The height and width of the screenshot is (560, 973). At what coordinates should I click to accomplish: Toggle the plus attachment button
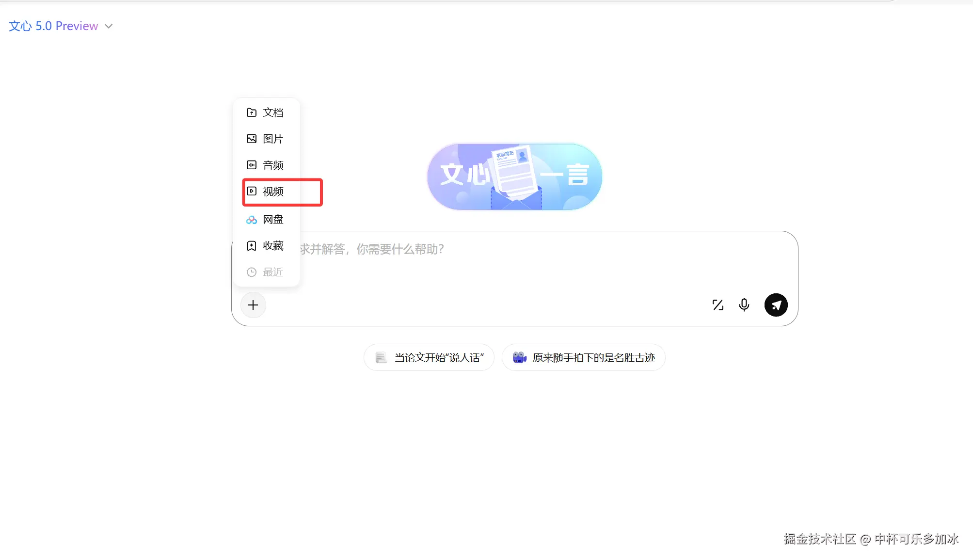253,305
